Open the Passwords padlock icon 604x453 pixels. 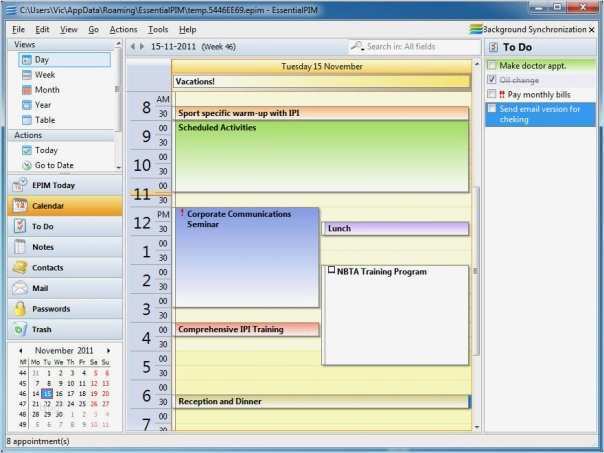click(x=19, y=309)
